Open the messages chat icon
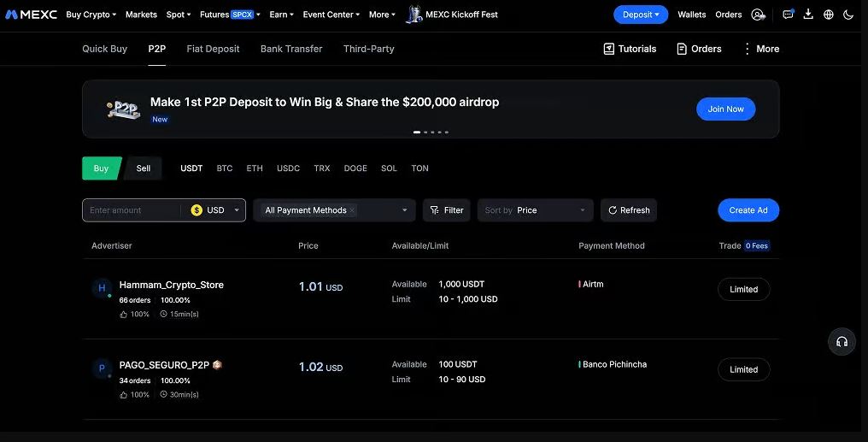Viewport: 868px width, 442px height. click(788, 15)
